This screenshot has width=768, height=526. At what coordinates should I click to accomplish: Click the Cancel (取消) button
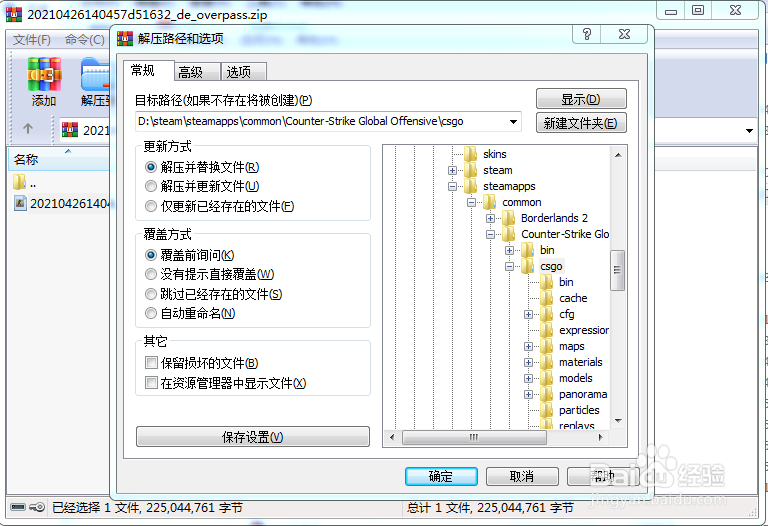pyautogui.click(x=522, y=476)
